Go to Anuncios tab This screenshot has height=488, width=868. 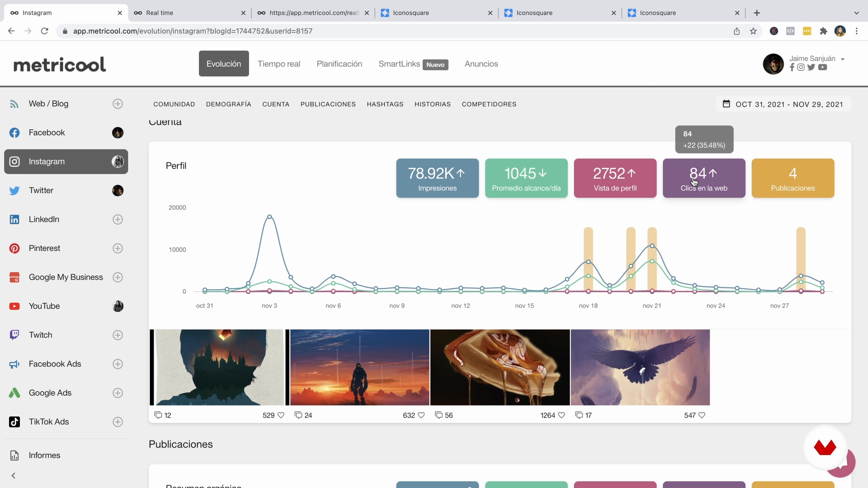click(x=481, y=64)
